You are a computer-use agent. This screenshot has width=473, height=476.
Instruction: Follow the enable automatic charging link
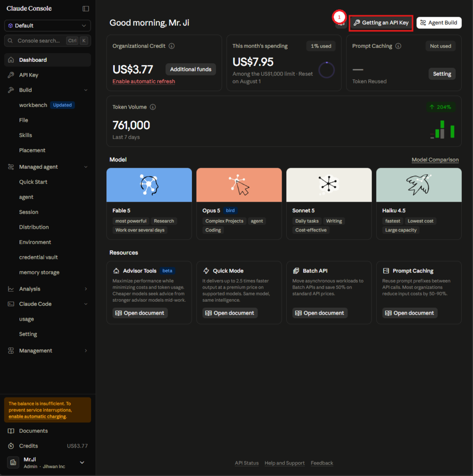[37, 416]
